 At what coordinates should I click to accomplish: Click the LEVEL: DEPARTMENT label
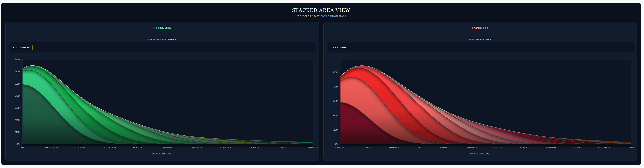click(x=480, y=39)
